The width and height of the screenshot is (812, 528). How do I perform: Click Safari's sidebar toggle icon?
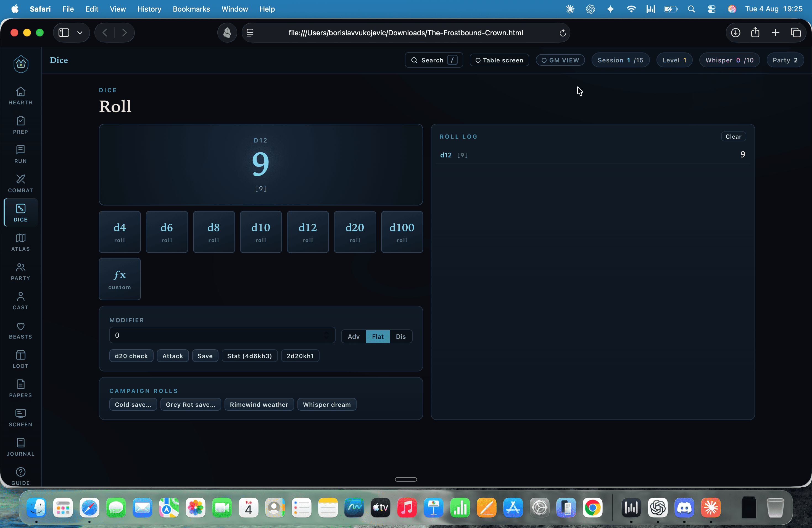pos(64,33)
